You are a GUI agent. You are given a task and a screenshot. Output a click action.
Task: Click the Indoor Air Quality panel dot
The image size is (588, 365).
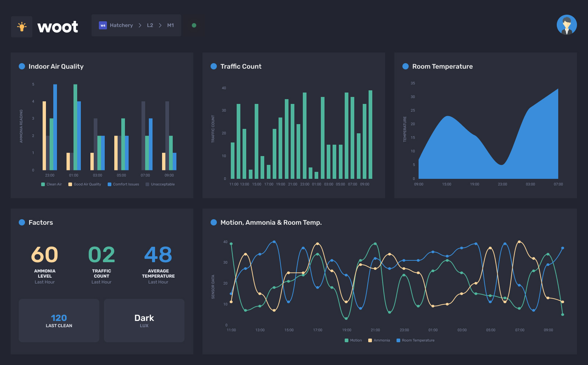tap(22, 66)
